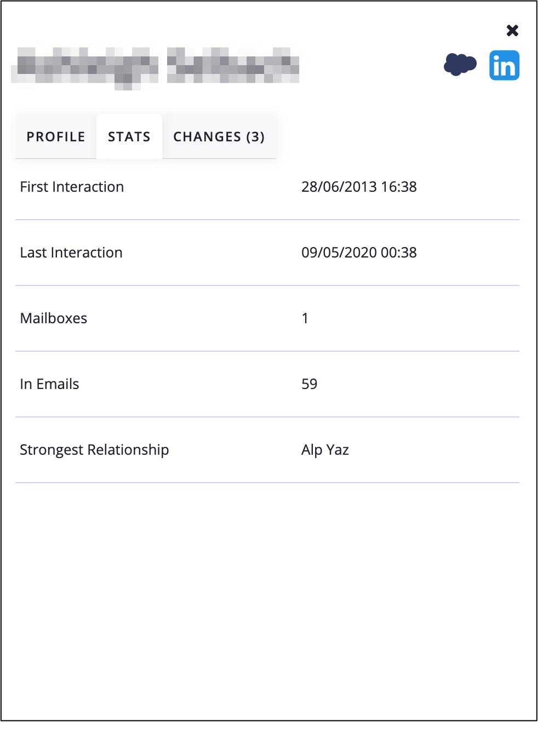The height and width of the screenshot is (744, 560).
Task: Switch to the Profile tab
Action: click(x=56, y=137)
